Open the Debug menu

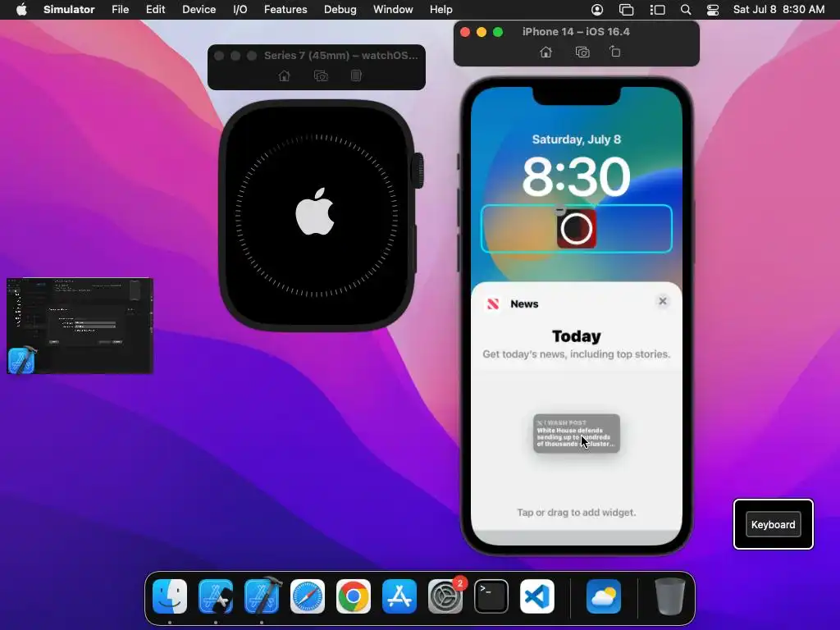click(340, 10)
